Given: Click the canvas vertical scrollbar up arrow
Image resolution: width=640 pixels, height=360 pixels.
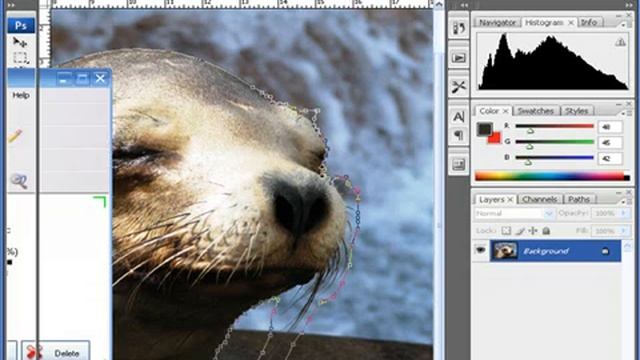Looking at the screenshot, I should [x=439, y=4].
